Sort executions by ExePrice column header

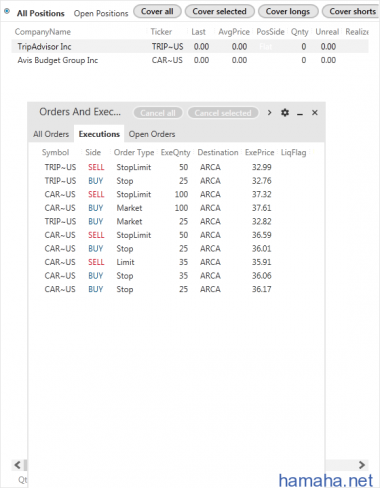click(260, 152)
